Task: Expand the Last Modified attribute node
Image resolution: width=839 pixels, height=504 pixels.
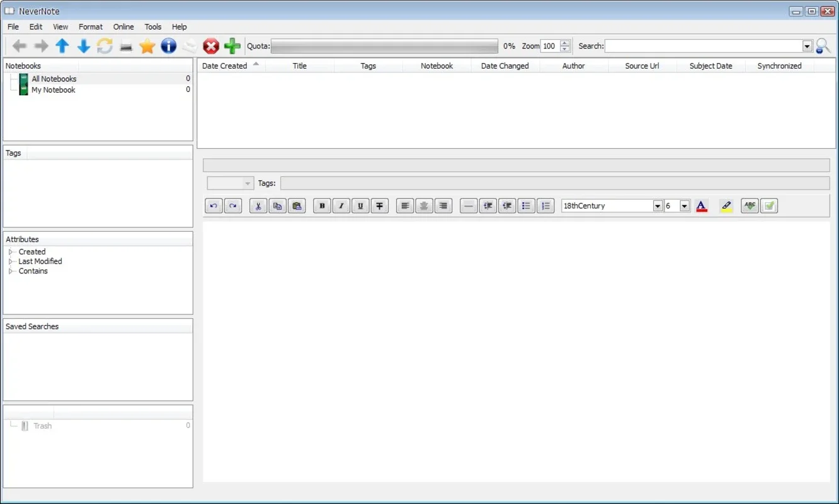Action: [x=11, y=261]
